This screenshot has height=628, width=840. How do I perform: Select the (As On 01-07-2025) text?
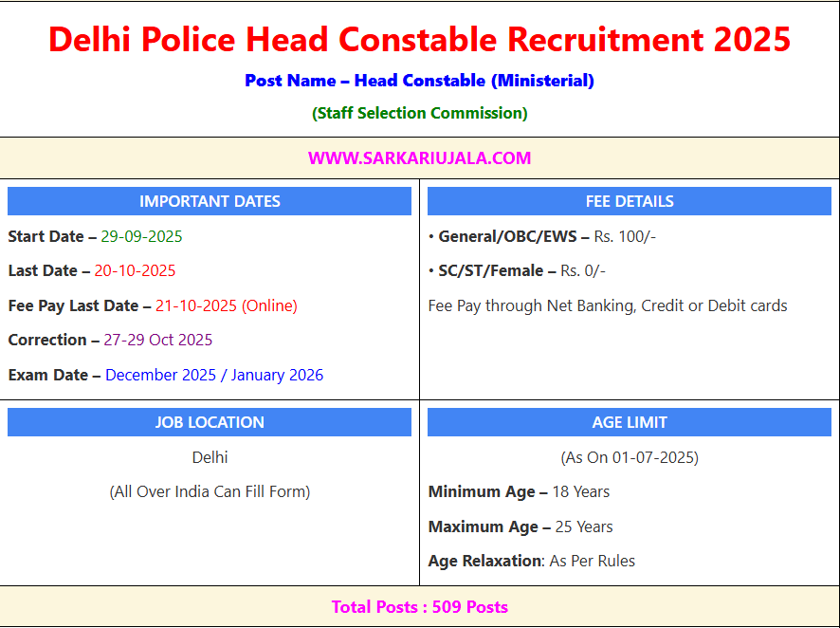tap(630, 457)
